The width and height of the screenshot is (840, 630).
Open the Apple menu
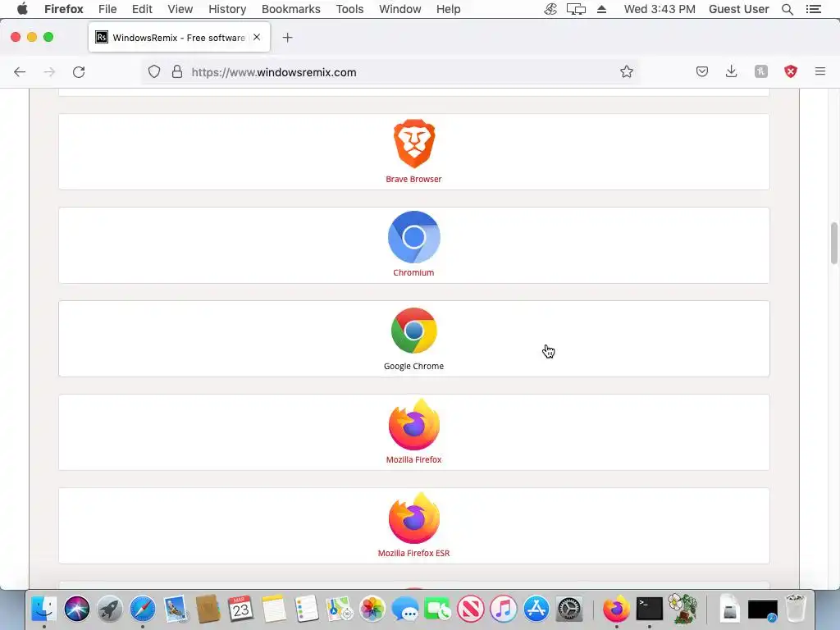coord(22,8)
